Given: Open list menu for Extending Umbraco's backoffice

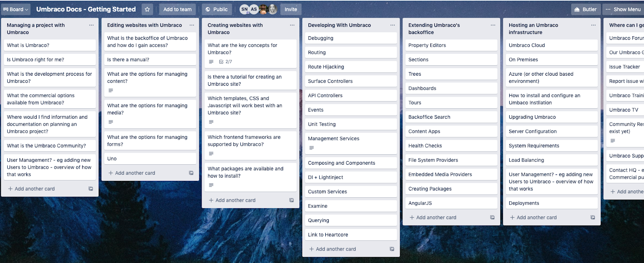Looking at the screenshot, I should pos(493,25).
